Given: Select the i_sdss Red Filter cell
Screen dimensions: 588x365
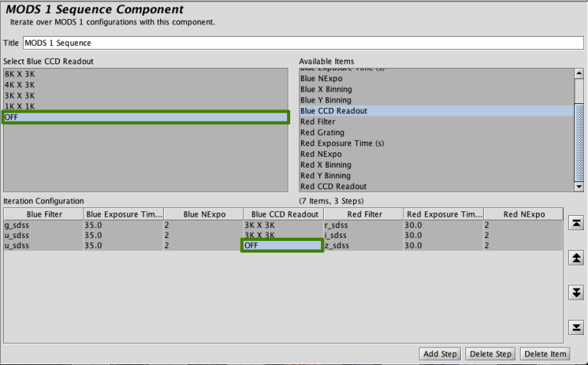Looking at the screenshot, I should tap(364, 236).
